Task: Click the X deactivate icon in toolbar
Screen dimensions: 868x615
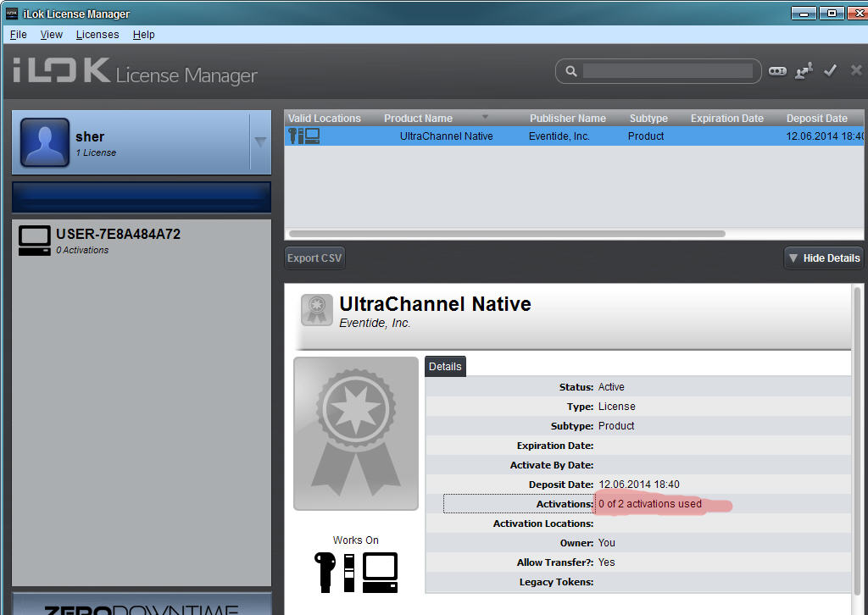Action: (855, 71)
